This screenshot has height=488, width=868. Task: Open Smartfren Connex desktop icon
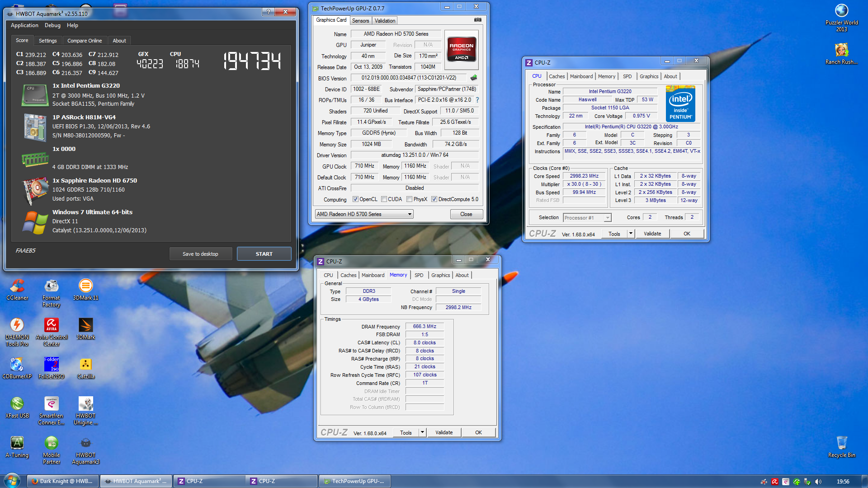(52, 410)
